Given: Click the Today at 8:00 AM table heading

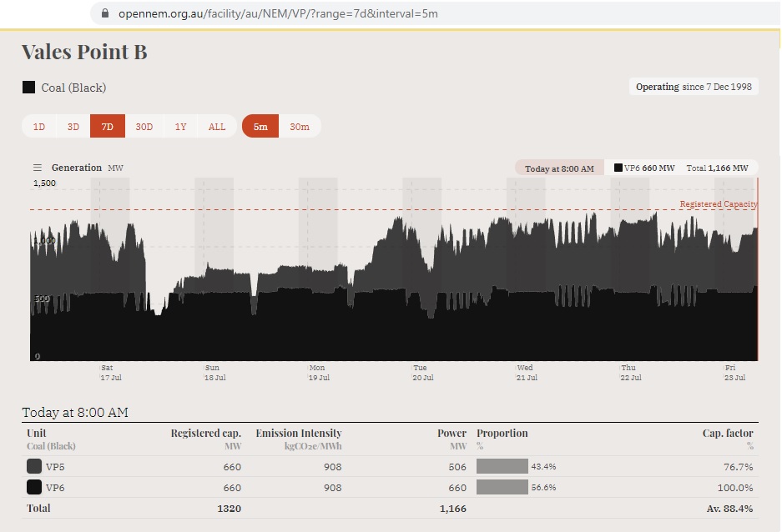Looking at the screenshot, I should [75, 413].
